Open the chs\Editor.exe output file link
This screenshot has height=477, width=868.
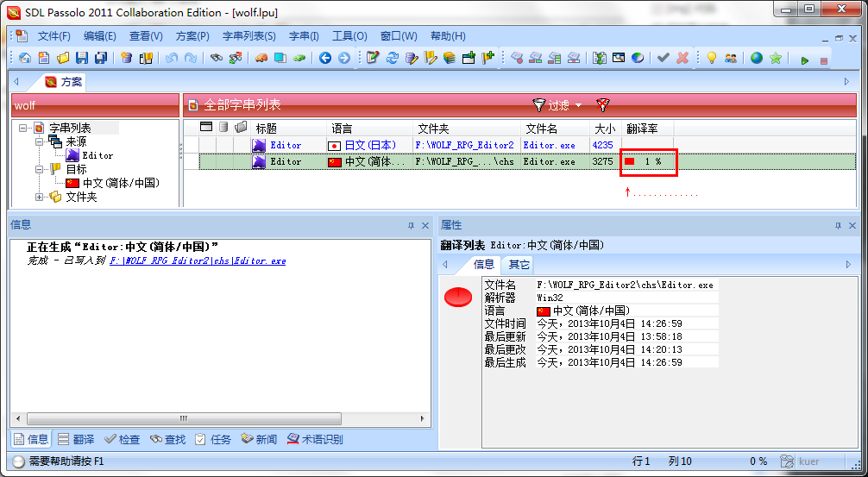click(198, 260)
